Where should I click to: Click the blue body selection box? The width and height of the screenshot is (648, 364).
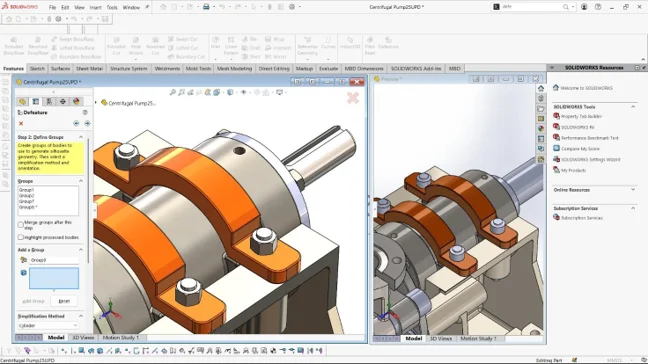pyautogui.click(x=54, y=278)
